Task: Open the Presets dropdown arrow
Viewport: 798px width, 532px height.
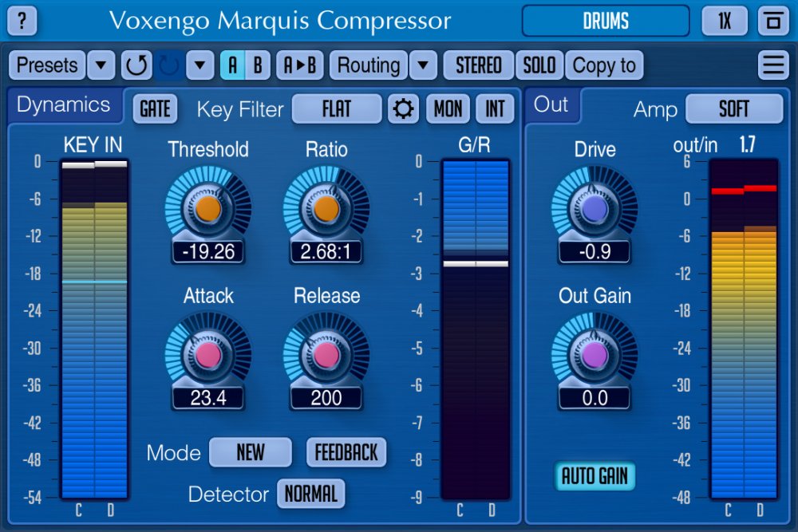Action: click(x=101, y=65)
